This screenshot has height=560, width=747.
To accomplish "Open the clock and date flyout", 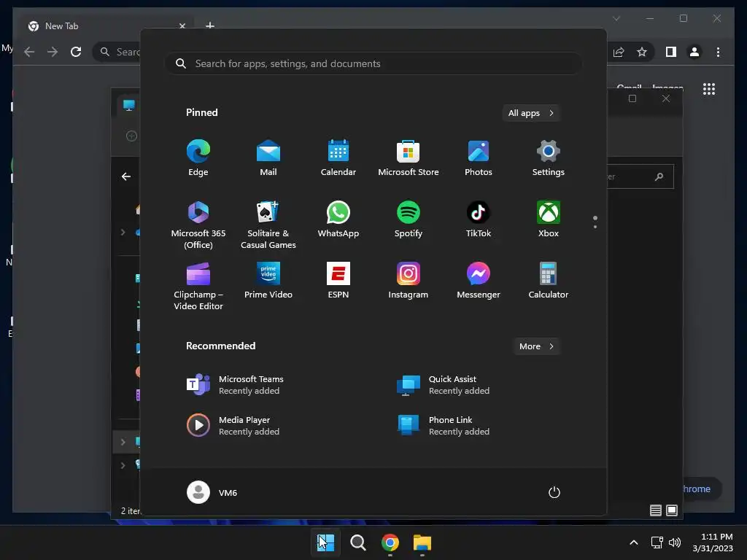I will point(713,542).
